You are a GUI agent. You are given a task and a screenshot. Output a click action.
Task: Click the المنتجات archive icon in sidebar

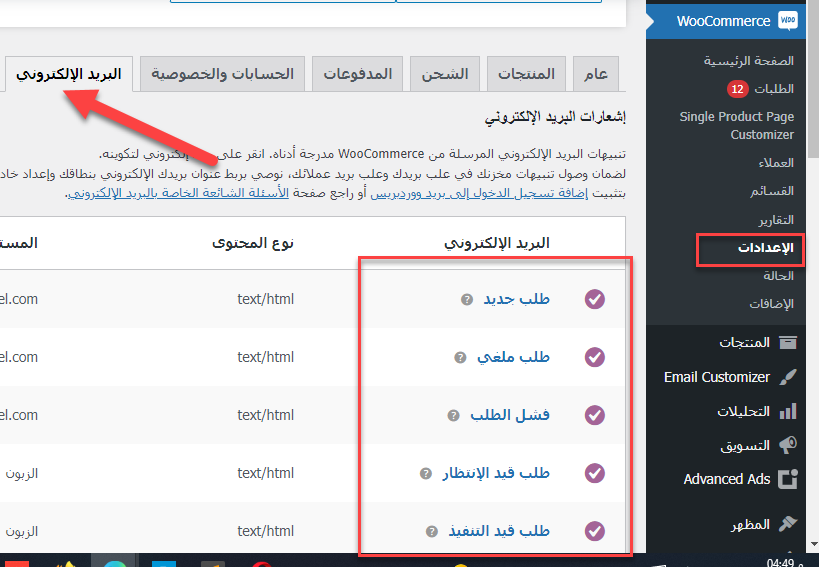788,342
